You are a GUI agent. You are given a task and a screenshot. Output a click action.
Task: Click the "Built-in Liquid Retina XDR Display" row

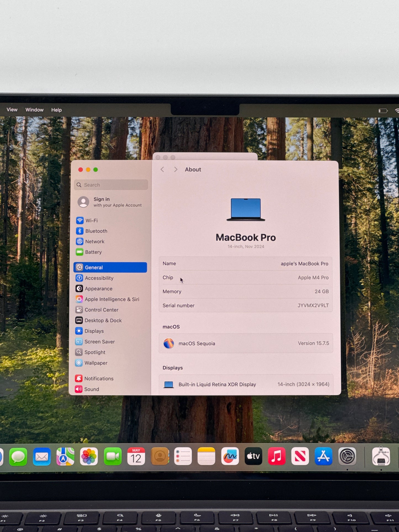pyautogui.click(x=246, y=384)
